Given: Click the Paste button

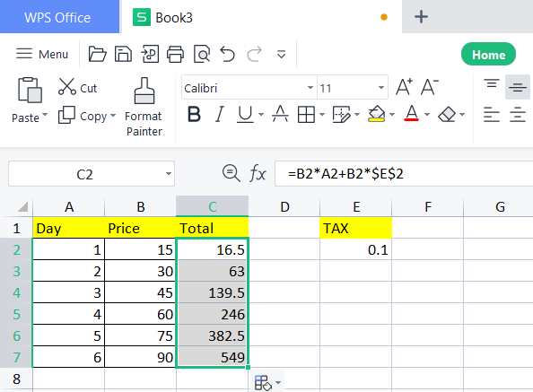Looking at the screenshot, I should [30, 90].
